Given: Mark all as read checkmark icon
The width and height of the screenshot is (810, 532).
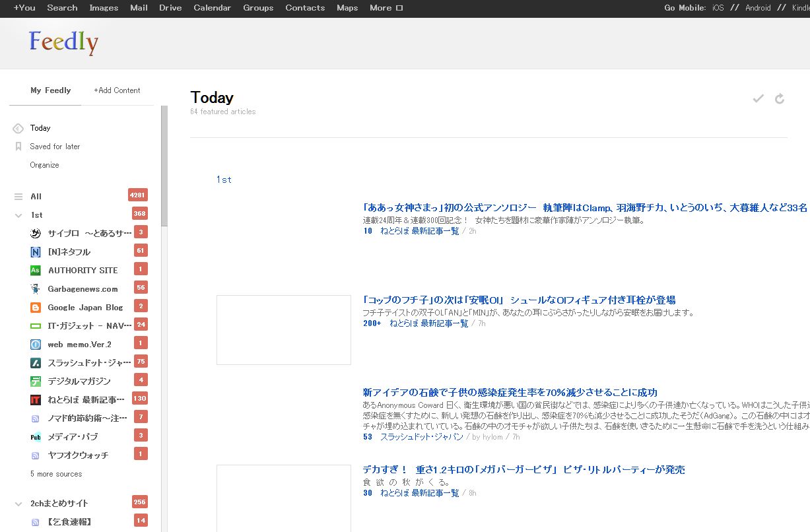Looking at the screenshot, I should pyautogui.click(x=759, y=98).
